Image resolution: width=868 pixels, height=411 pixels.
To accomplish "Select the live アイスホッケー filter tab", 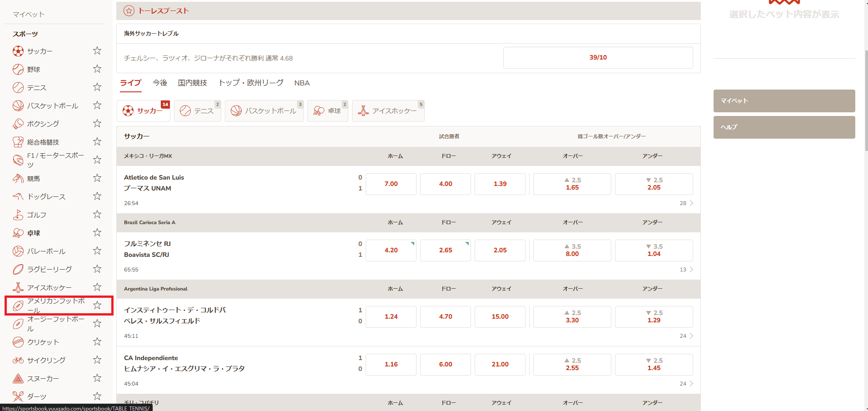I will [388, 111].
